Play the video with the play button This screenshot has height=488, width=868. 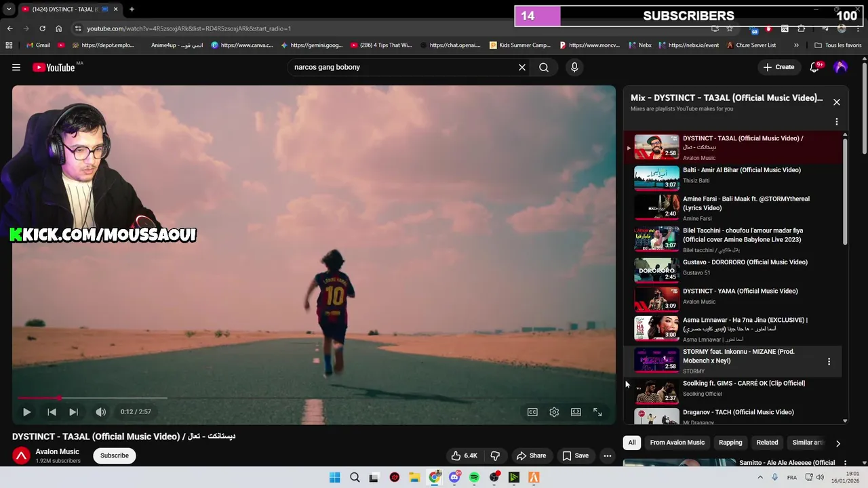click(26, 411)
